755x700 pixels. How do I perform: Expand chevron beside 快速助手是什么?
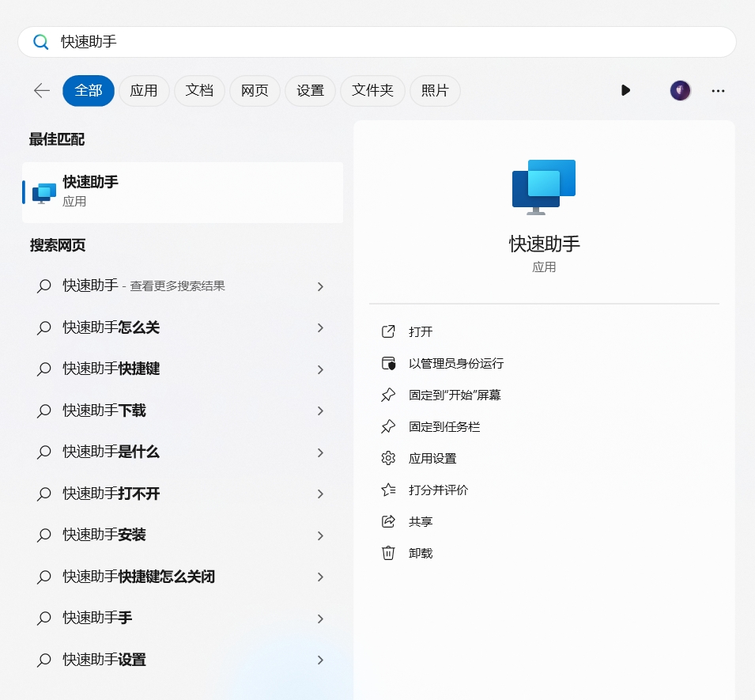(x=321, y=452)
